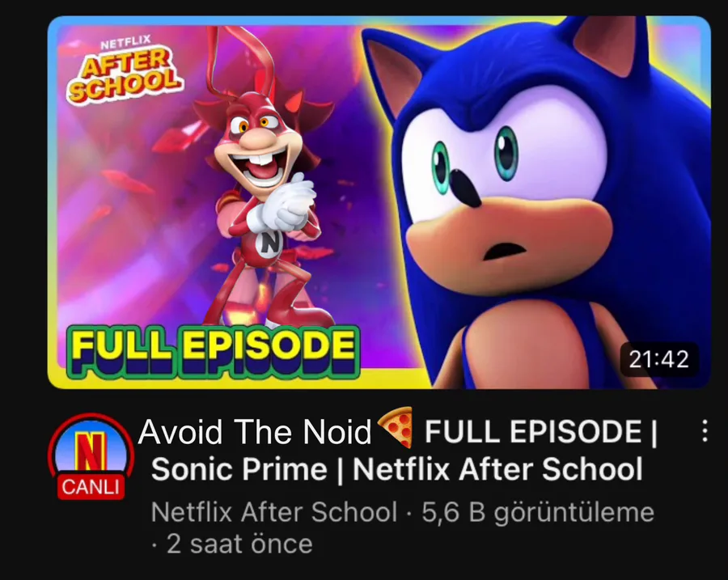Click the bold 'FULL EPISODE |' text in title
728x580 pixels.
(541, 432)
